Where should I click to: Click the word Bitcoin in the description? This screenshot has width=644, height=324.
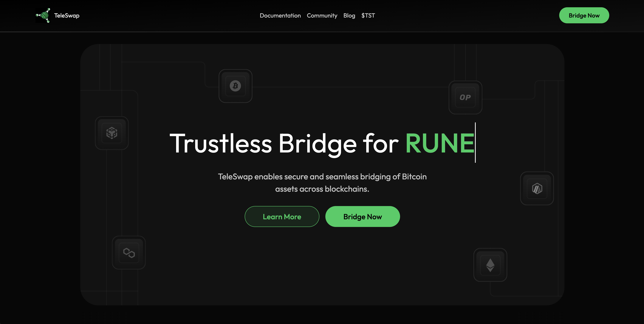414,177
